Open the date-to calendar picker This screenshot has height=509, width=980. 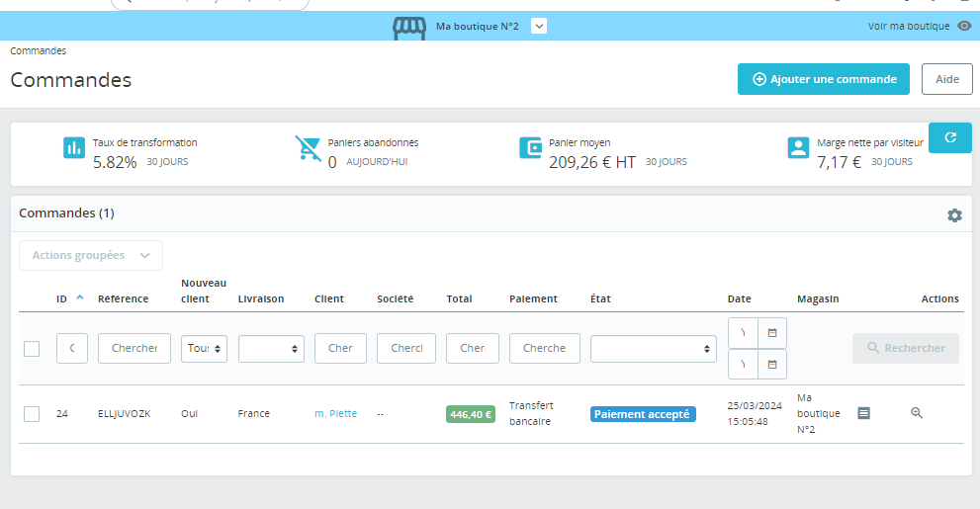click(772, 364)
